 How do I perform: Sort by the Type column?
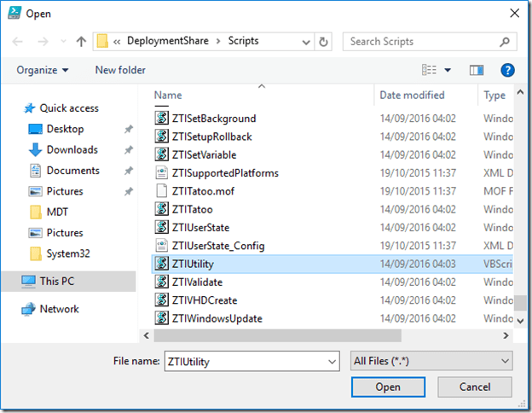pos(494,96)
